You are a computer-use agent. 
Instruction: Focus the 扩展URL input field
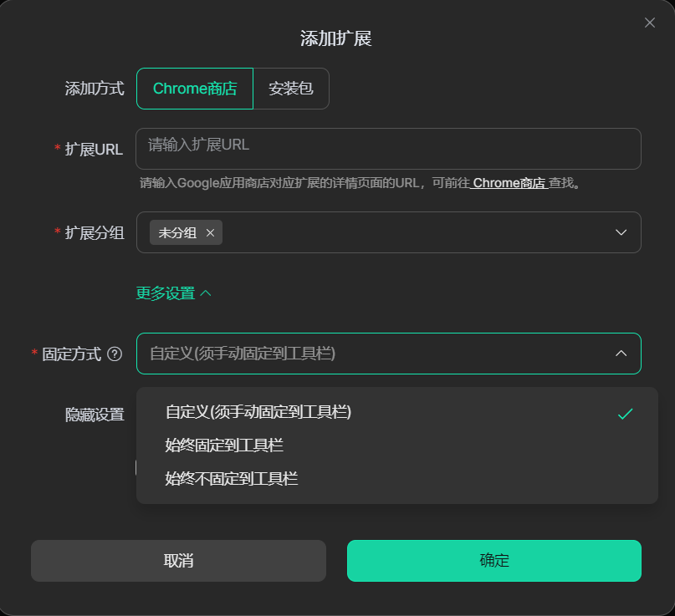point(389,148)
